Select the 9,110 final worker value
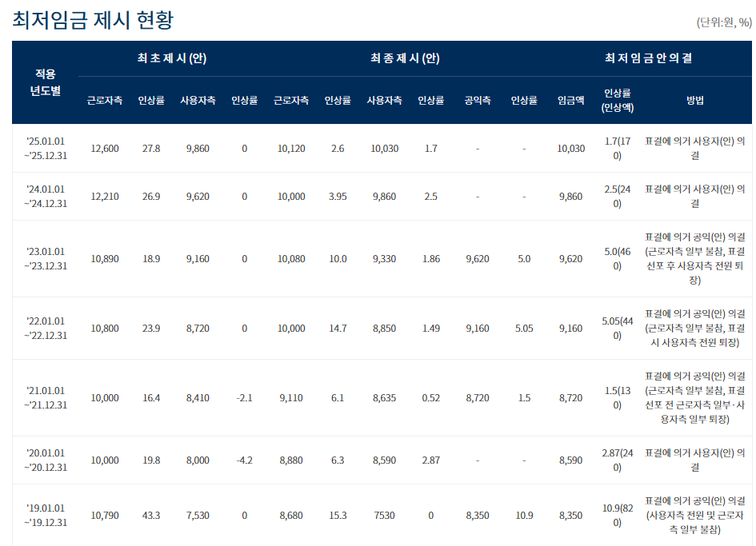The height and width of the screenshot is (546, 756). pyautogui.click(x=291, y=397)
